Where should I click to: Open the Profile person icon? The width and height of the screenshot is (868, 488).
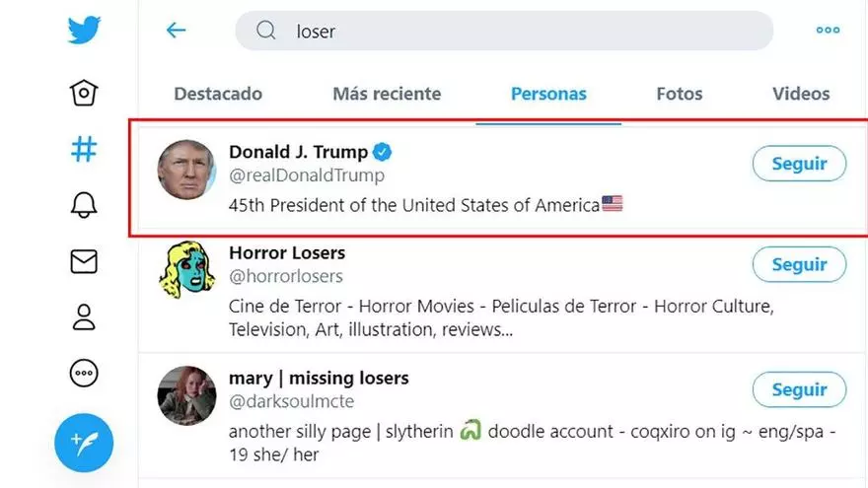pos(84,317)
